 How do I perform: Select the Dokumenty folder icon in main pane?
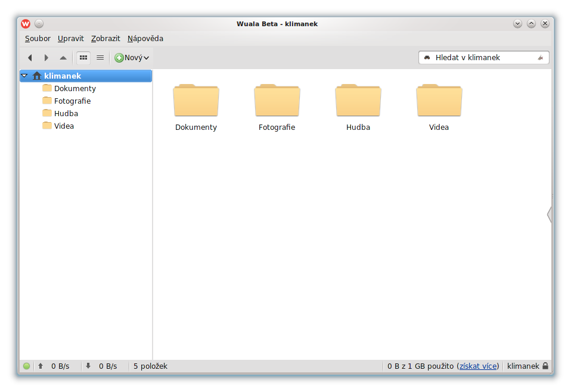(x=196, y=101)
